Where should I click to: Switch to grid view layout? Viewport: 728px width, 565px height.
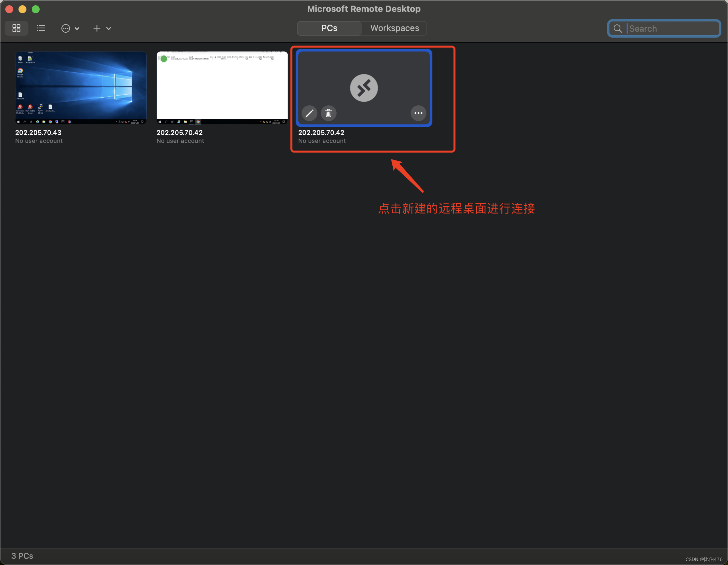16,28
